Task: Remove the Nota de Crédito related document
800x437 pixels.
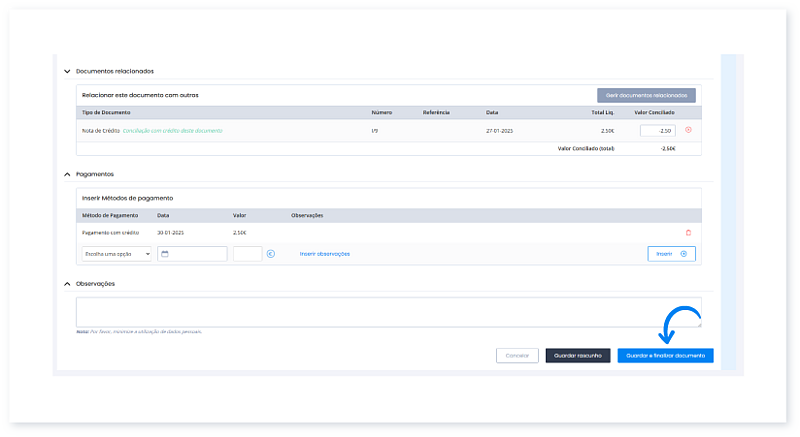Action: pos(688,130)
